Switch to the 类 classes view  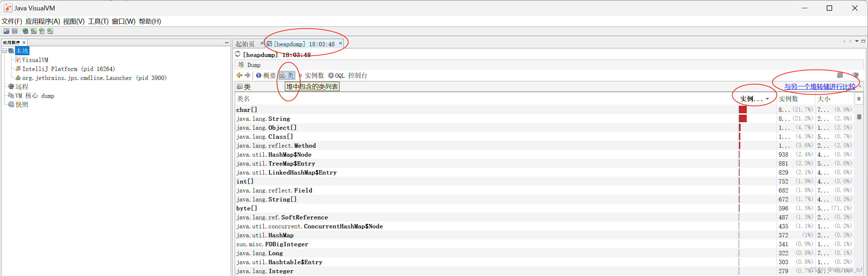(x=287, y=75)
